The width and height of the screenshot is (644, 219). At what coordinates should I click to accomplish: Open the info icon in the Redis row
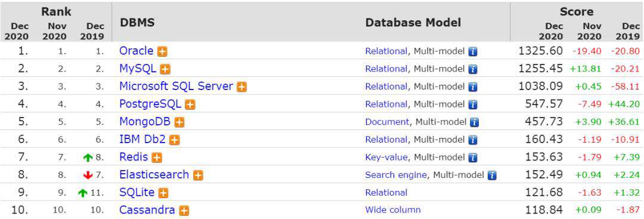coord(473,158)
